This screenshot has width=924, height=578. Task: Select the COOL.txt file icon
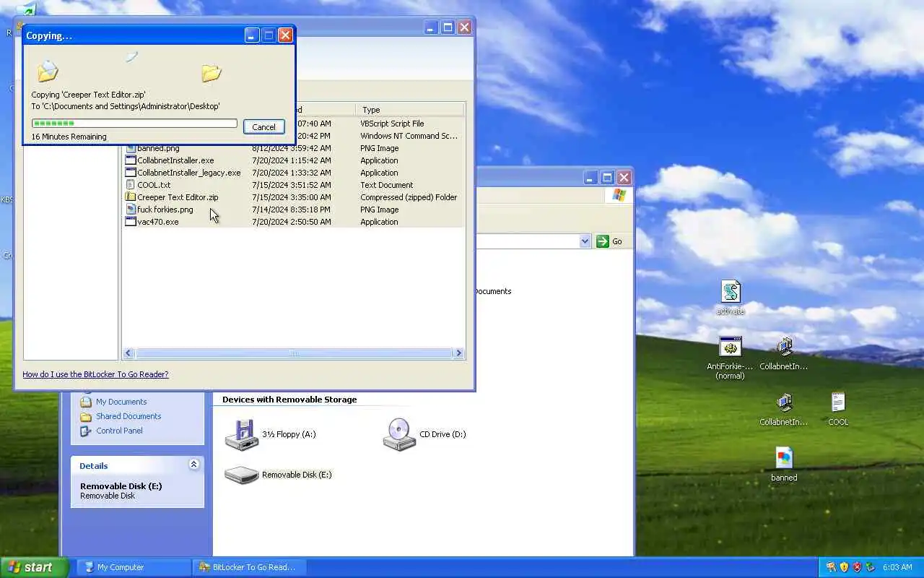131,185
